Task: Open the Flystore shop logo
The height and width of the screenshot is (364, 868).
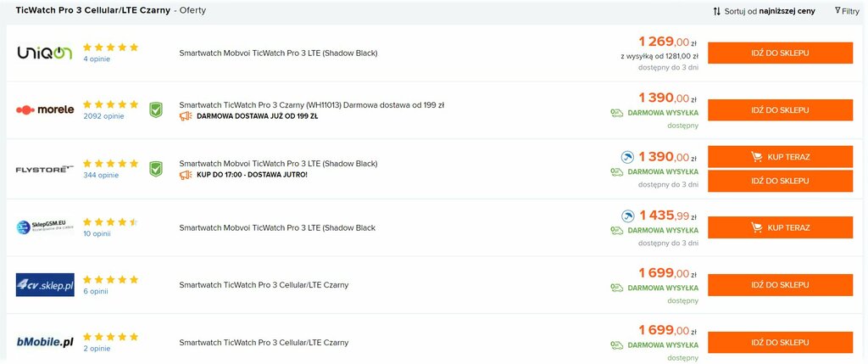Action: [x=45, y=169]
